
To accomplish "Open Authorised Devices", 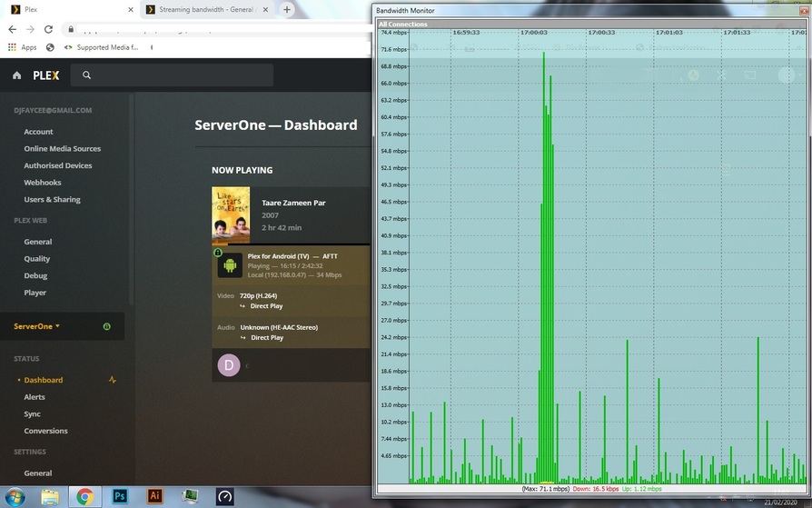I will [x=58, y=165].
